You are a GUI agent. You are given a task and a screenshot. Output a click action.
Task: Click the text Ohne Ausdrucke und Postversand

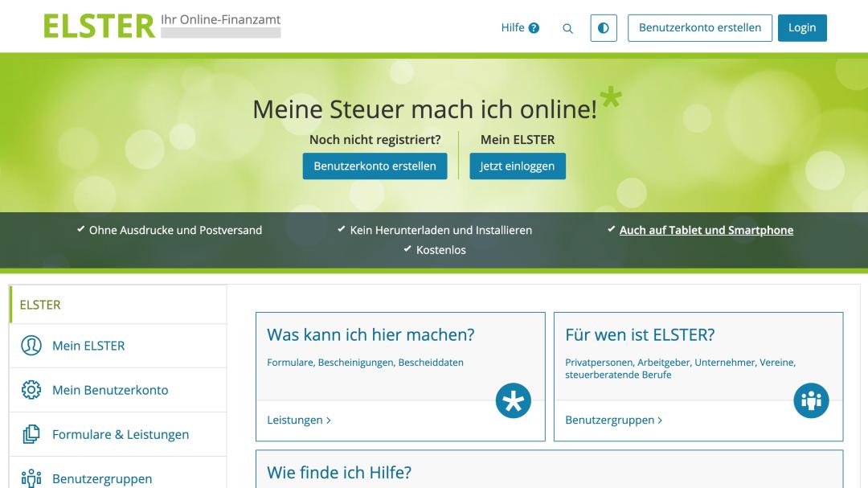(175, 230)
